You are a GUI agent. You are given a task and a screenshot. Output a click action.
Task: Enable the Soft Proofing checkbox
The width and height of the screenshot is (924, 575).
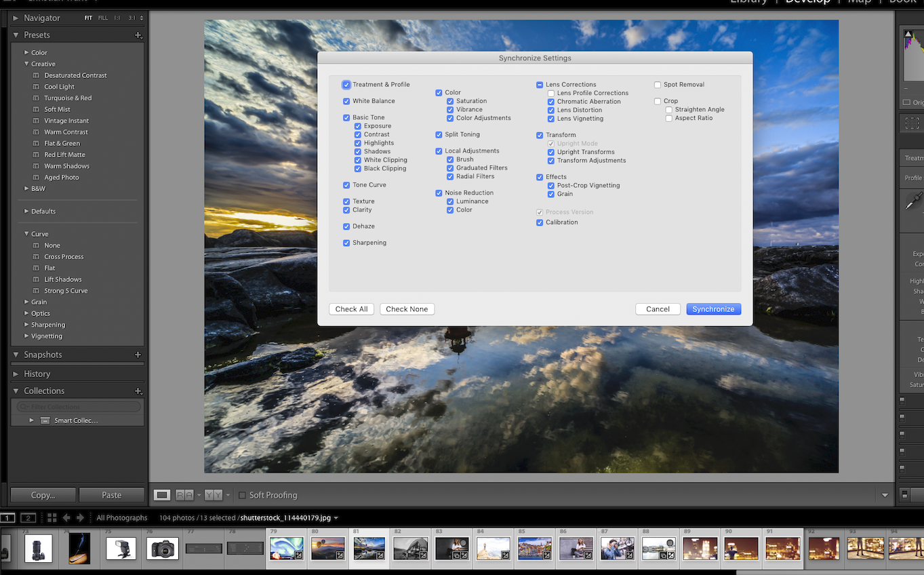tap(242, 495)
